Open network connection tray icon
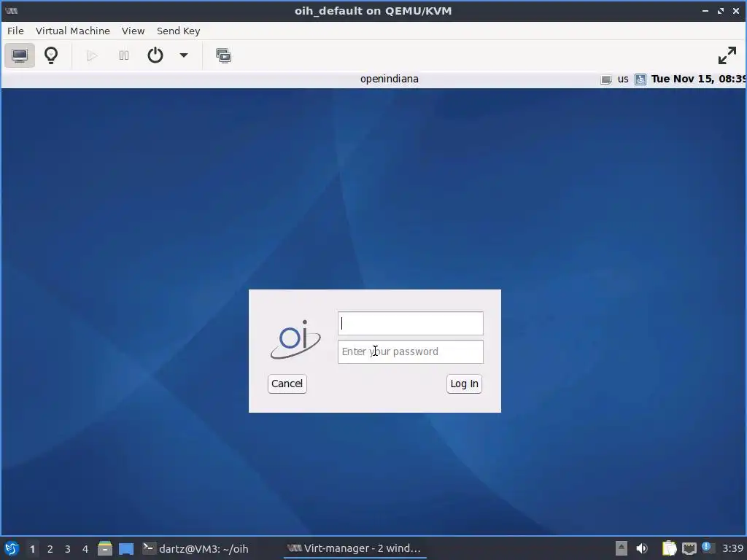 click(689, 548)
